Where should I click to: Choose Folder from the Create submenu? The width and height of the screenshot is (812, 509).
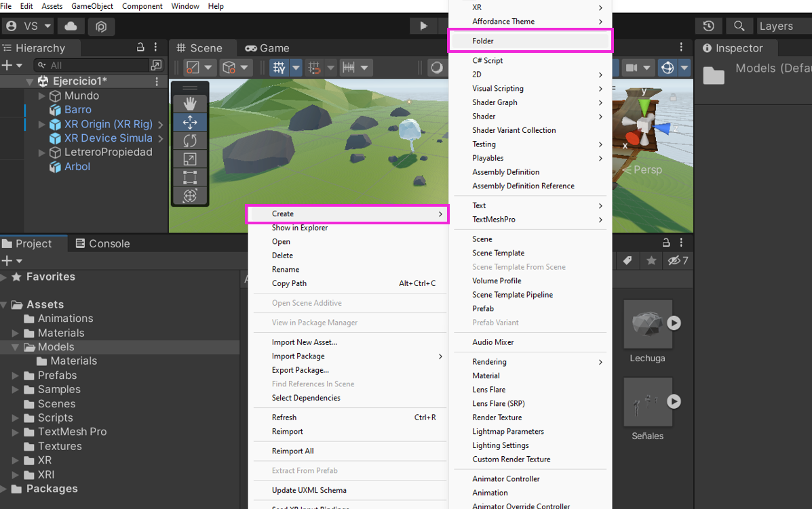point(483,41)
